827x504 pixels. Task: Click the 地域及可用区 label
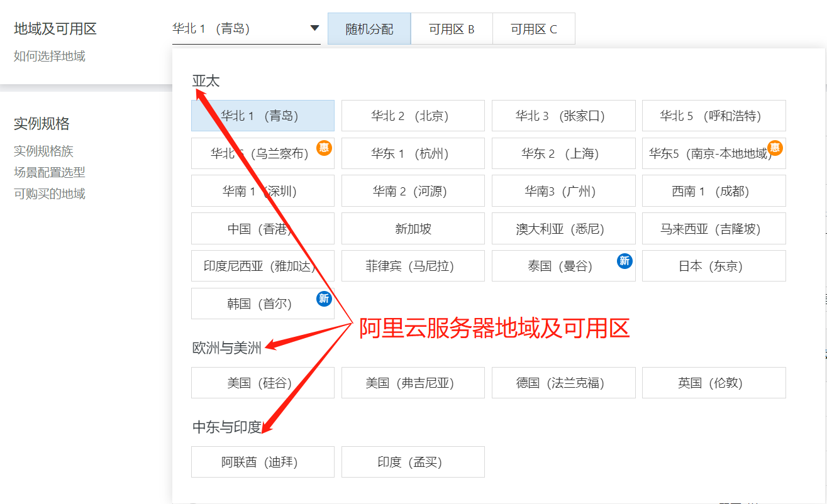click(x=55, y=29)
